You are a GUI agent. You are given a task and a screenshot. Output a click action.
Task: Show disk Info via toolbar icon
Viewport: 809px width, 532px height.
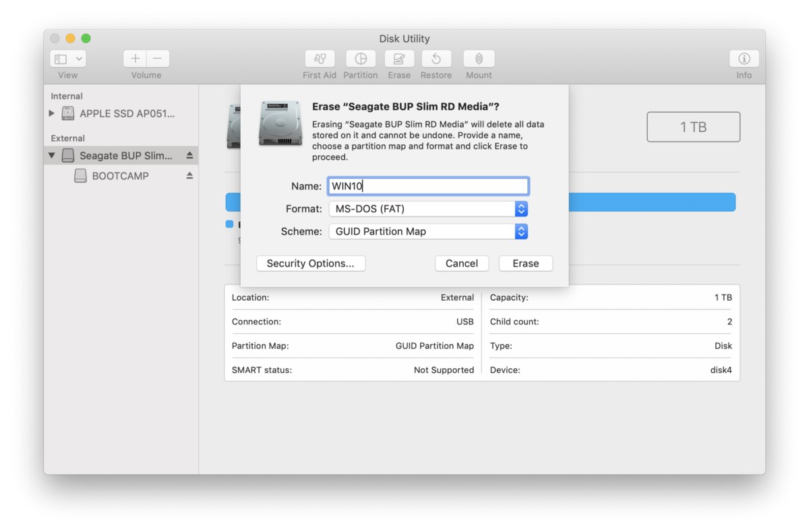point(744,59)
